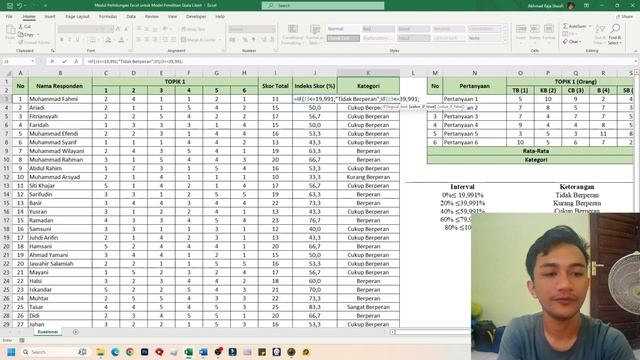The height and width of the screenshot is (360, 640).
Task: Click into the formula bar text
Action: [x=359, y=61]
